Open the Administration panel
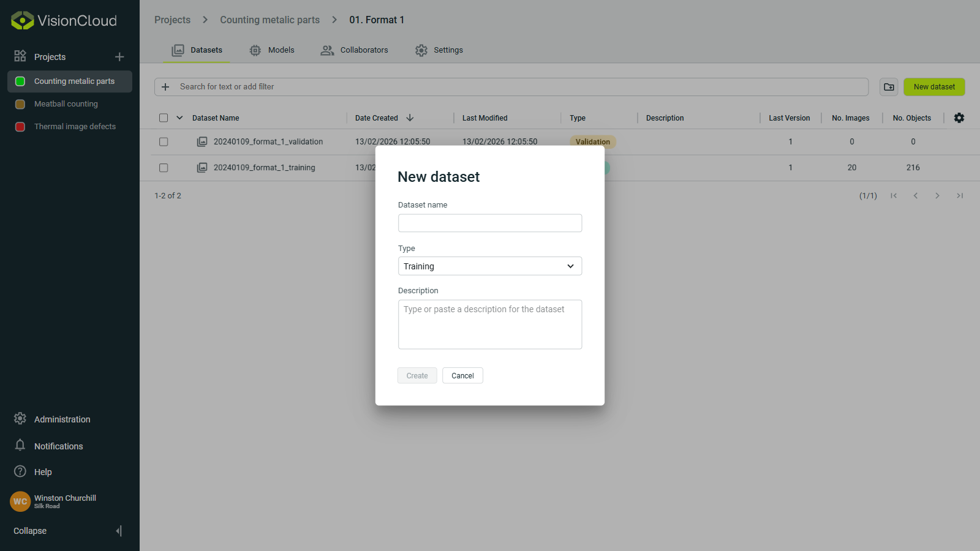The width and height of the screenshot is (980, 551). pyautogui.click(x=20, y=419)
